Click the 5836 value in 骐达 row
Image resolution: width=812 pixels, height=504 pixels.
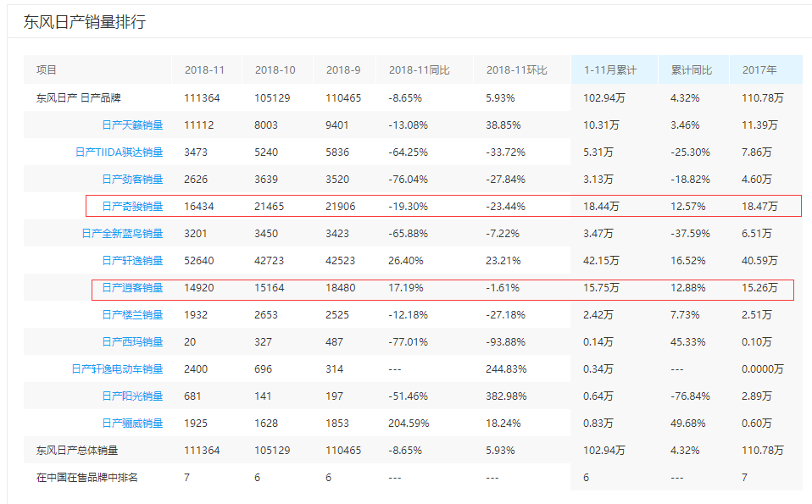click(x=337, y=152)
